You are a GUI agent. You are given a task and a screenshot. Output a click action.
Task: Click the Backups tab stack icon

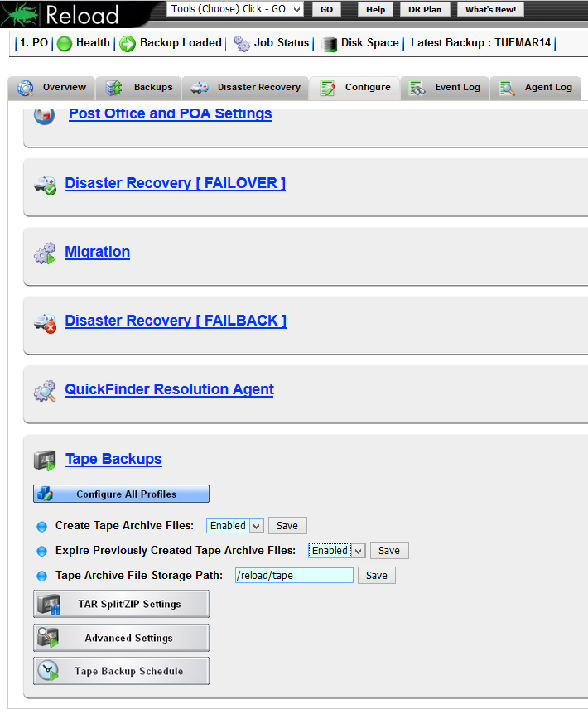tap(113, 88)
